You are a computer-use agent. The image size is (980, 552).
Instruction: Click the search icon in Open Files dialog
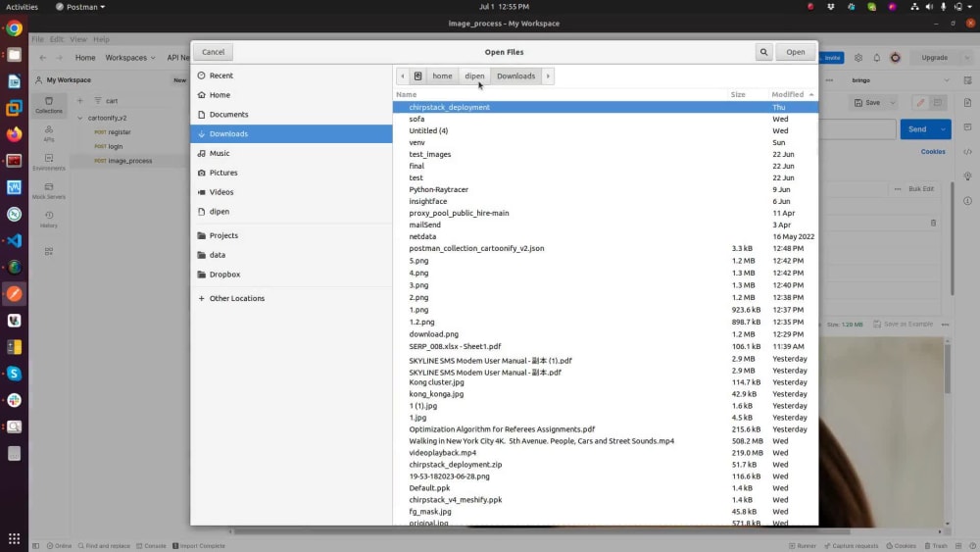pos(763,52)
